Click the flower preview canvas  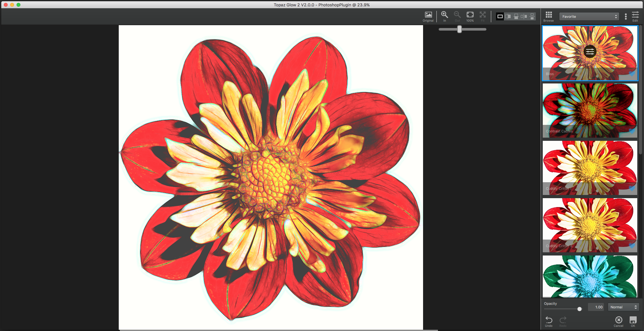(x=271, y=177)
